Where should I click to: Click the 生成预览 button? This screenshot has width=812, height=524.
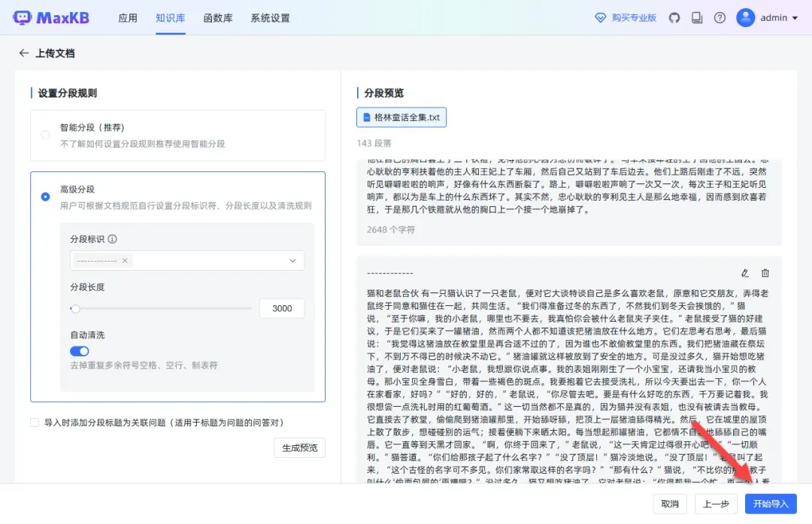tap(299, 448)
